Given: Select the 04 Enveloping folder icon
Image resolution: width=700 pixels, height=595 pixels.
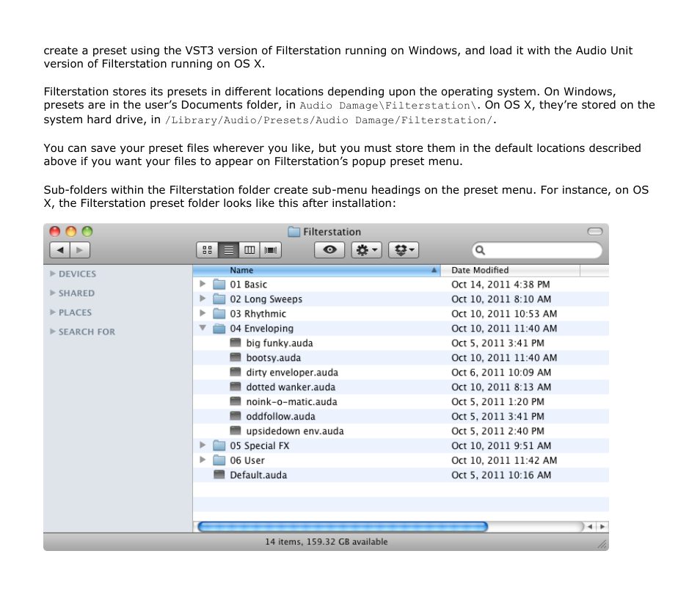Looking at the screenshot, I should 219,328.
